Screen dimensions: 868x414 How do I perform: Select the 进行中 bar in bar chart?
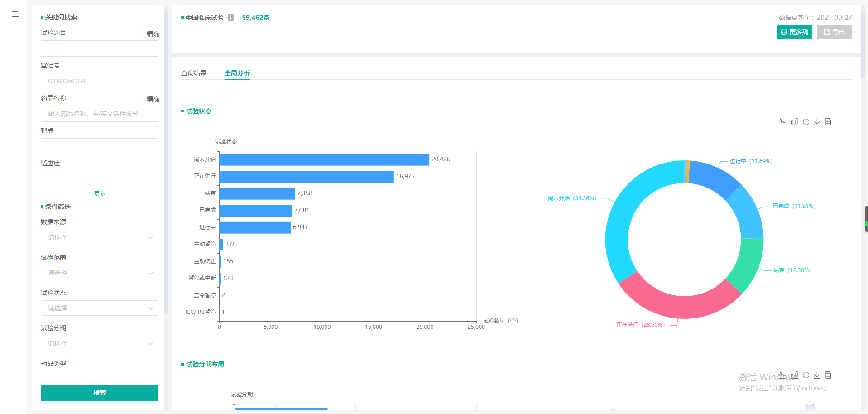[x=255, y=227]
